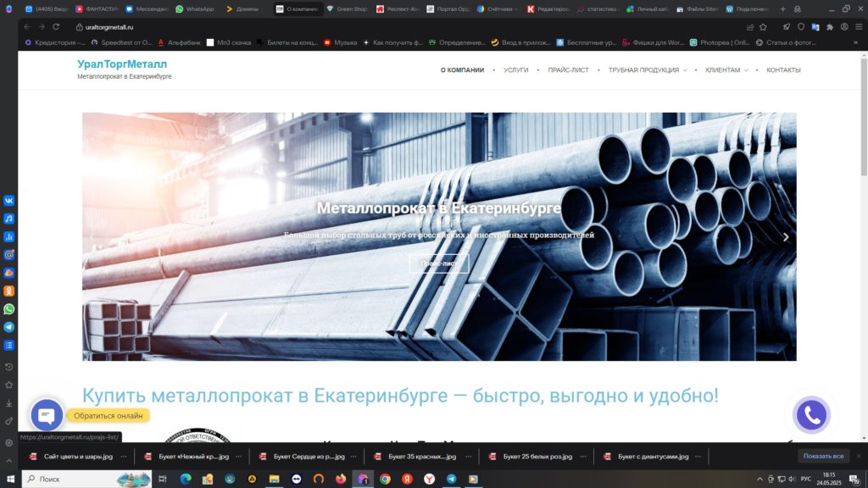Open the О компании menu item
This screenshot has height=488, width=868.
(462, 70)
